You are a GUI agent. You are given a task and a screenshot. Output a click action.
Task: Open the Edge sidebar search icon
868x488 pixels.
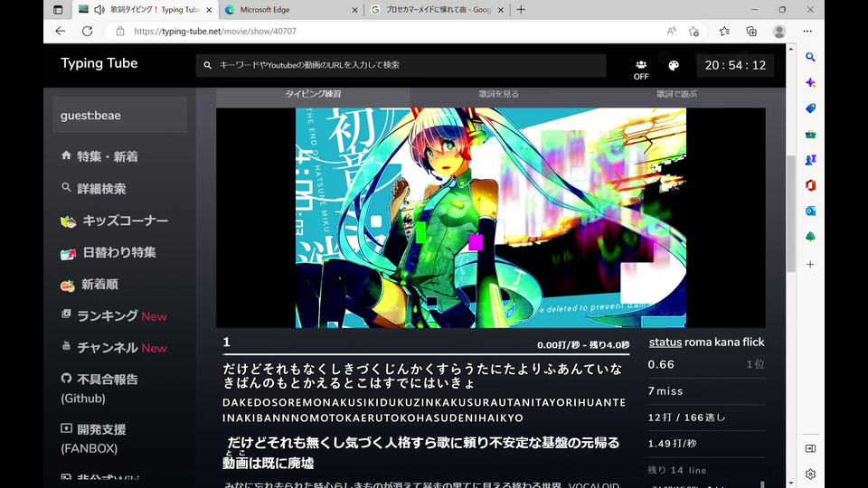[x=810, y=57]
